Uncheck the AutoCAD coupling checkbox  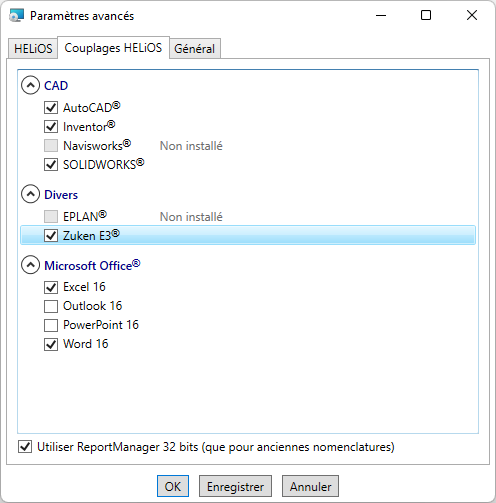[x=51, y=108]
